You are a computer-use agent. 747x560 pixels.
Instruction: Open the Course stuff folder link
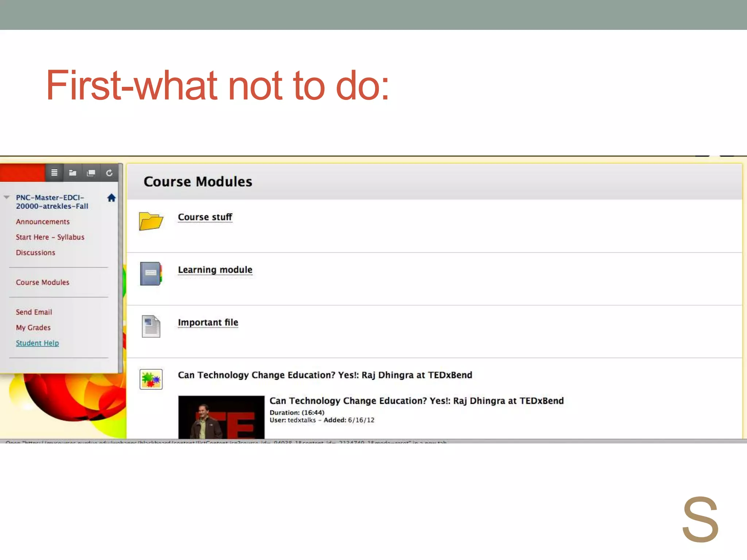coord(205,217)
